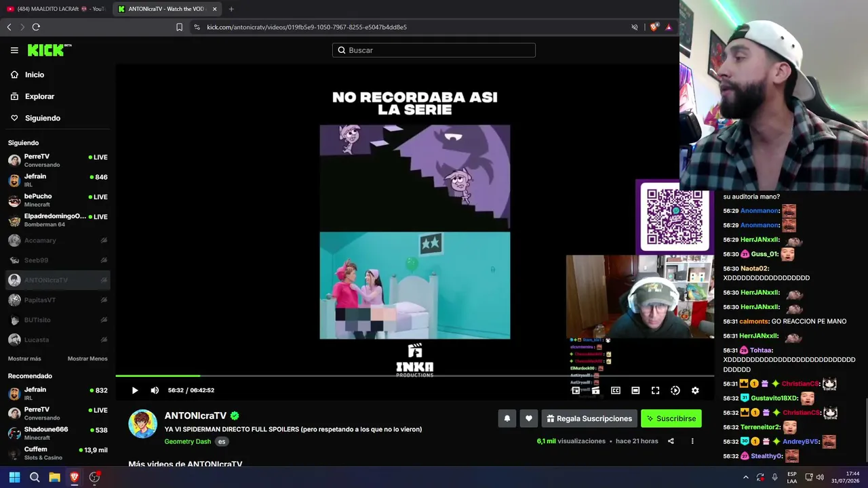Mute the video player volume
868x488 pixels.
(x=155, y=390)
